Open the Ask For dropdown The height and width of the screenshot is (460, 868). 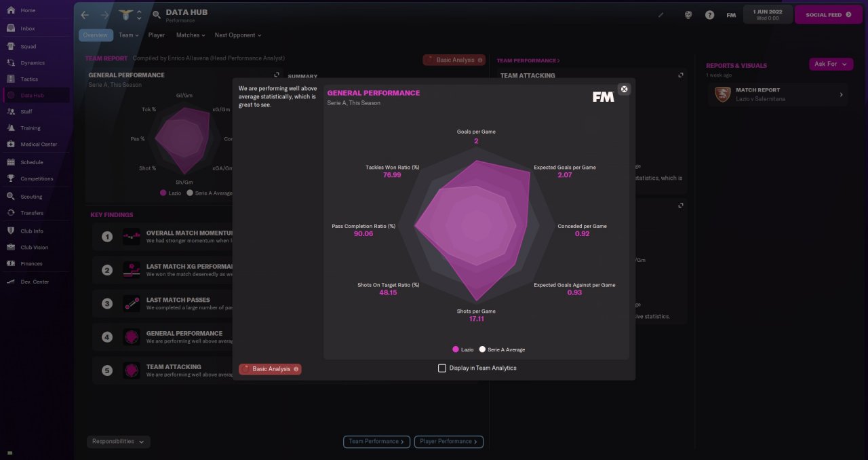pos(831,64)
